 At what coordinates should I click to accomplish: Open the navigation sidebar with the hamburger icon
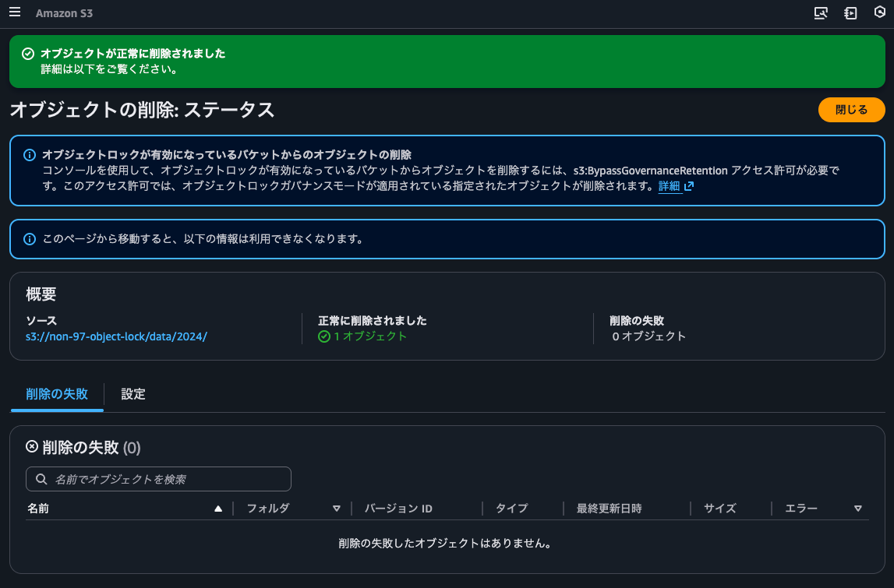[x=14, y=12]
